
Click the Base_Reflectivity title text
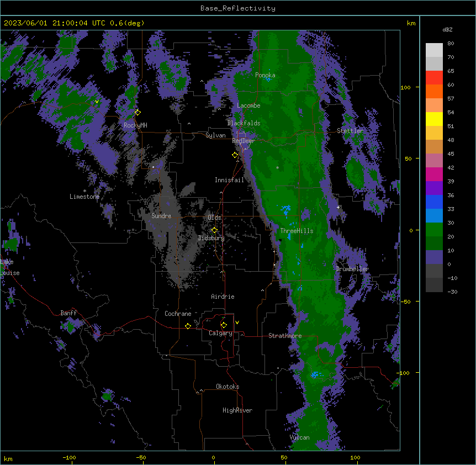(x=238, y=8)
